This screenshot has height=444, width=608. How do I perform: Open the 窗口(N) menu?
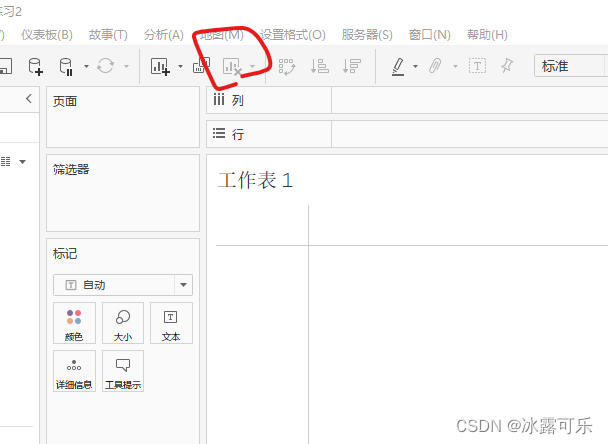430,35
